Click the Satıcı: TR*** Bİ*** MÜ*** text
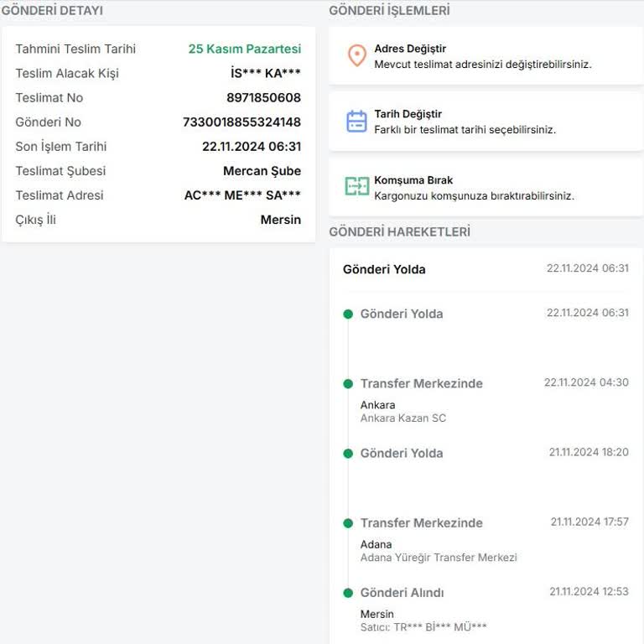The width and height of the screenshot is (644, 644). click(x=423, y=627)
